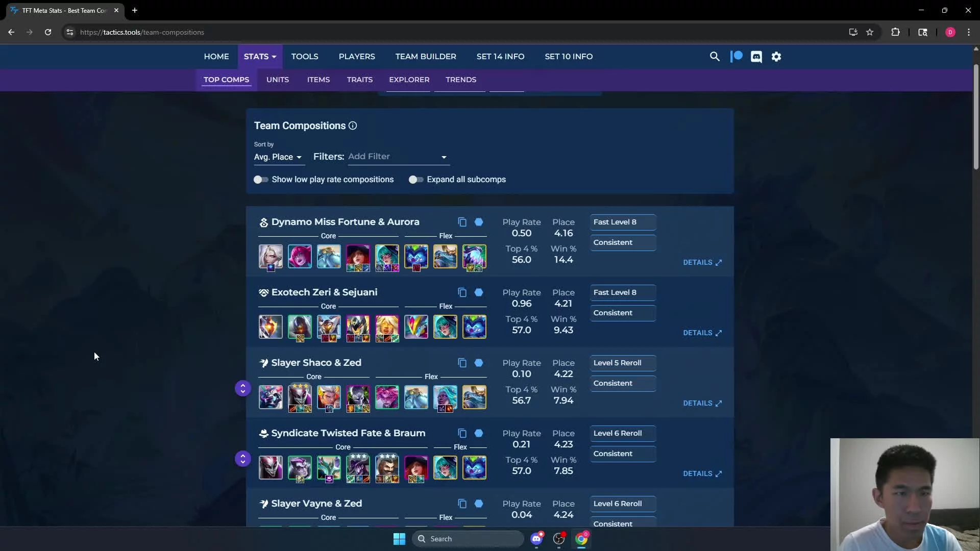Expand subcomps for Syndicate Twisted Fate & Braum

pos(243,459)
